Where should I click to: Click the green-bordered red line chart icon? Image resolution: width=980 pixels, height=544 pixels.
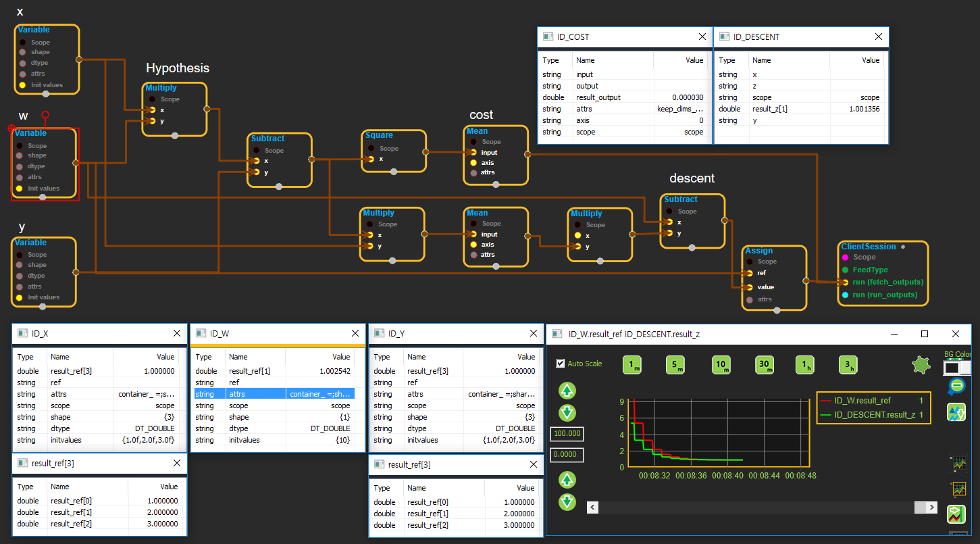point(956,514)
